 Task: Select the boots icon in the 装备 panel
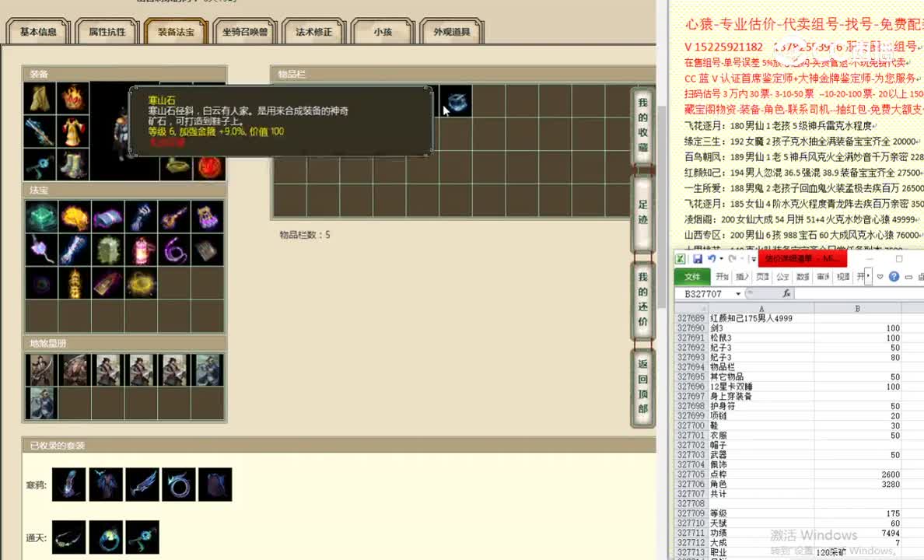click(75, 166)
